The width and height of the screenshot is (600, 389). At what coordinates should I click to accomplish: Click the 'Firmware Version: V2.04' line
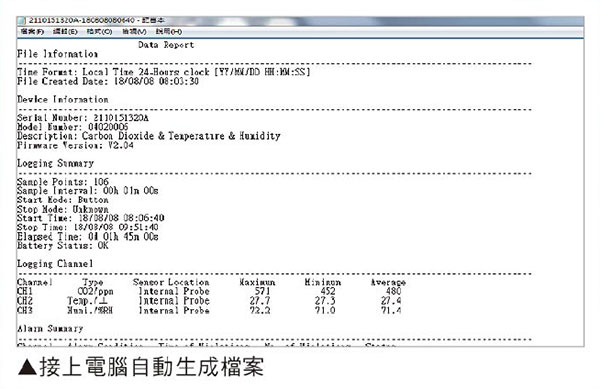pyautogui.click(x=75, y=145)
